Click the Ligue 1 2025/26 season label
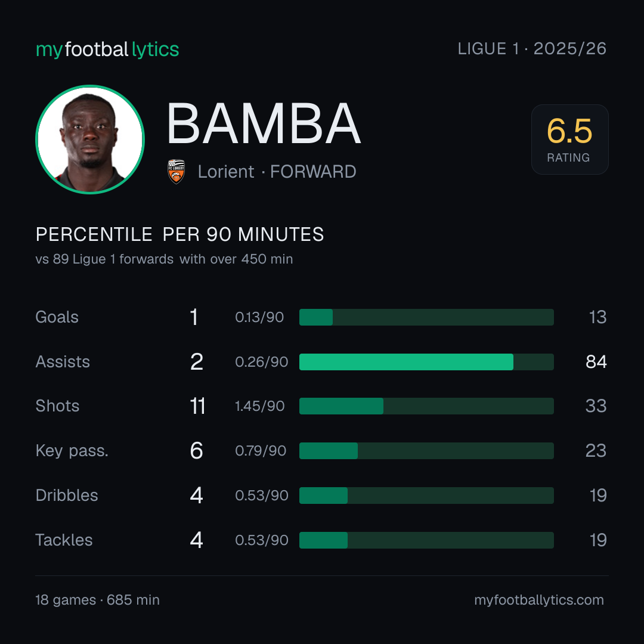The image size is (644, 644). [532, 49]
